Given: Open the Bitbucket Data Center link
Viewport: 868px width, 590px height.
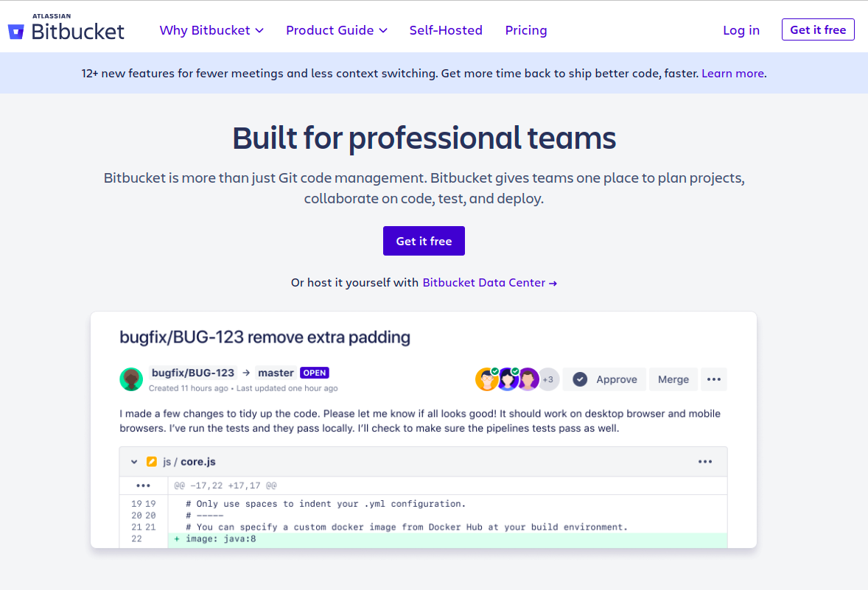Looking at the screenshot, I should point(489,283).
